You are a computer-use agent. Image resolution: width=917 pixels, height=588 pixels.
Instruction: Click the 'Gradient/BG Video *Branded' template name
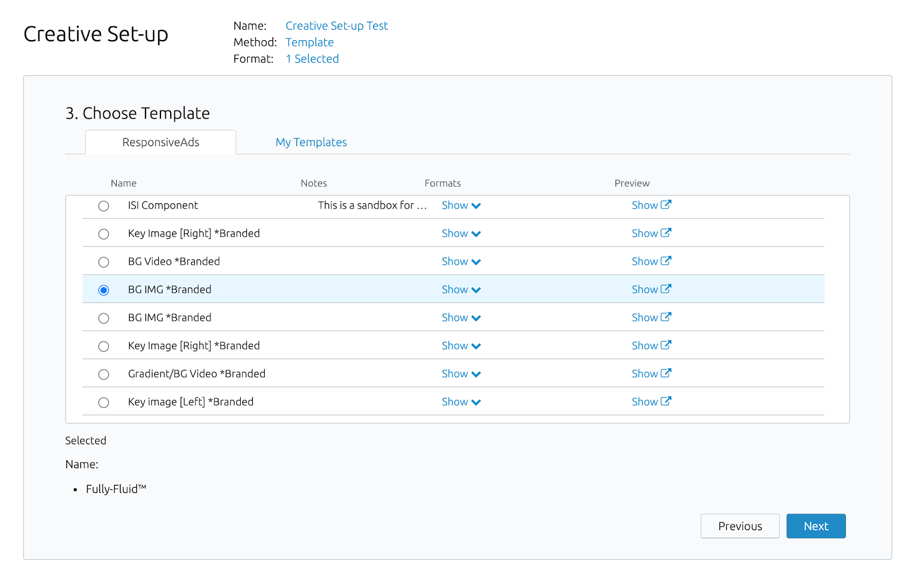click(x=197, y=374)
